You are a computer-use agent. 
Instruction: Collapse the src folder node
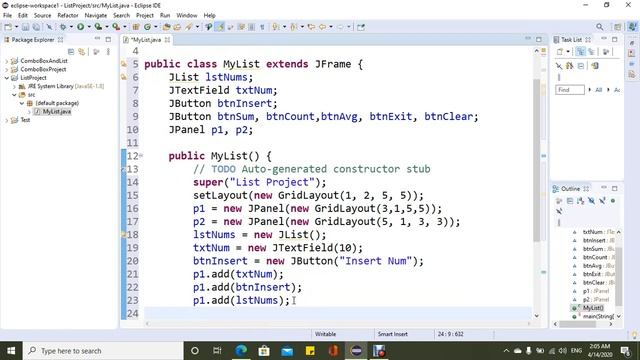14,95
